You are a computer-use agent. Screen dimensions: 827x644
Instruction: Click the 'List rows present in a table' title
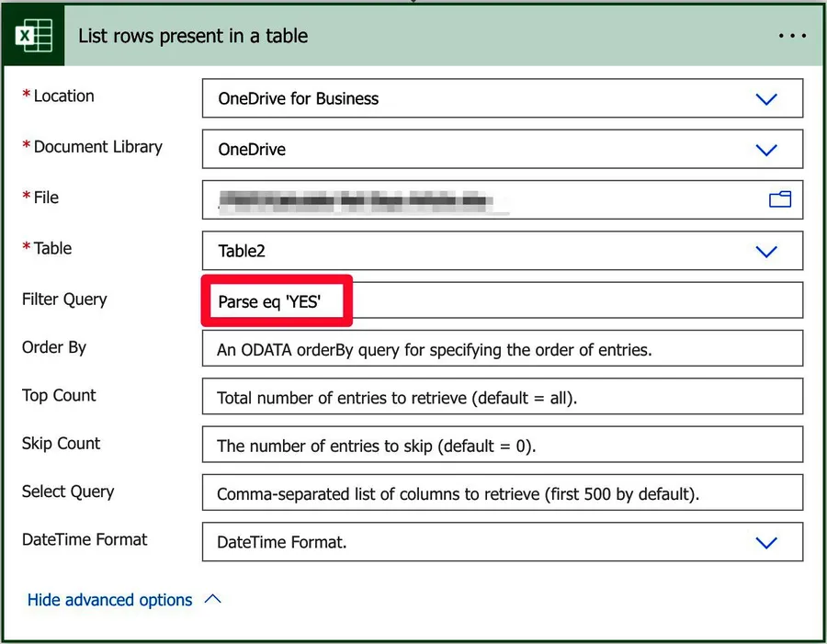(x=193, y=37)
